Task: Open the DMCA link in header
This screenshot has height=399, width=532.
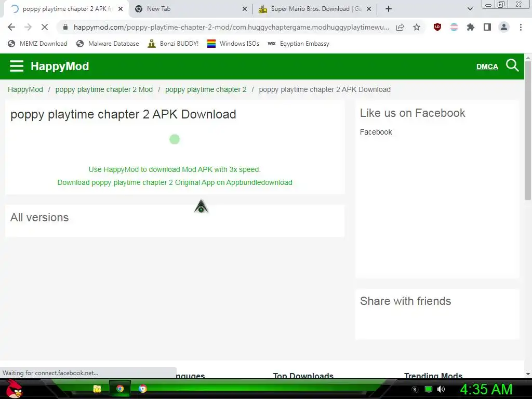Action: (487, 66)
